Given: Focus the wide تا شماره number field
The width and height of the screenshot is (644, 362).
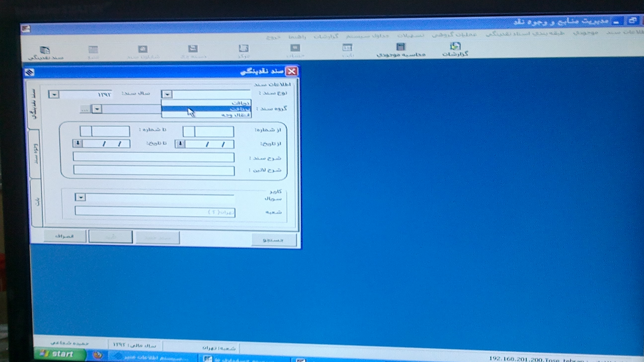Looking at the screenshot, I should [111, 131].
